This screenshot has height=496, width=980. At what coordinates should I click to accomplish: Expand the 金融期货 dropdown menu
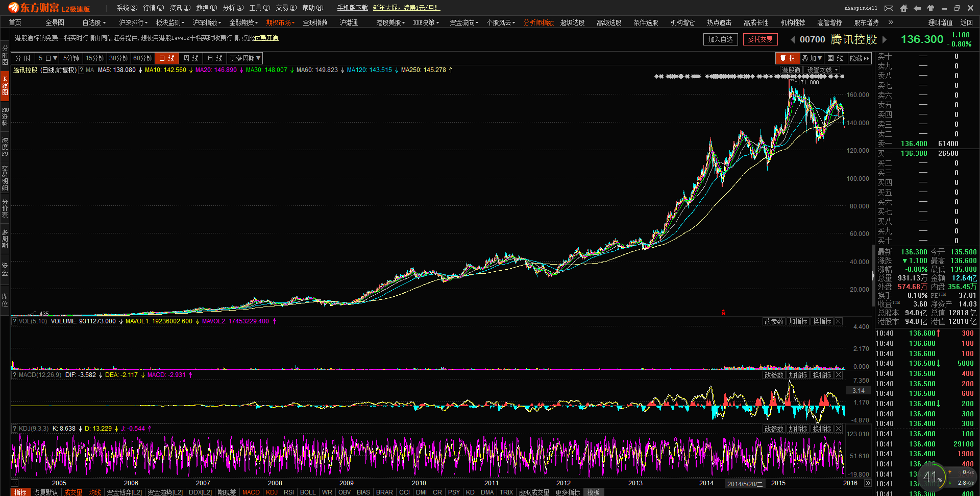coord(243,22)
